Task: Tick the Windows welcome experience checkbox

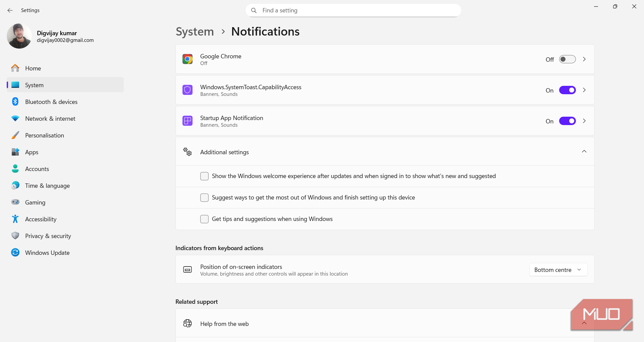Action: [204, 176]
